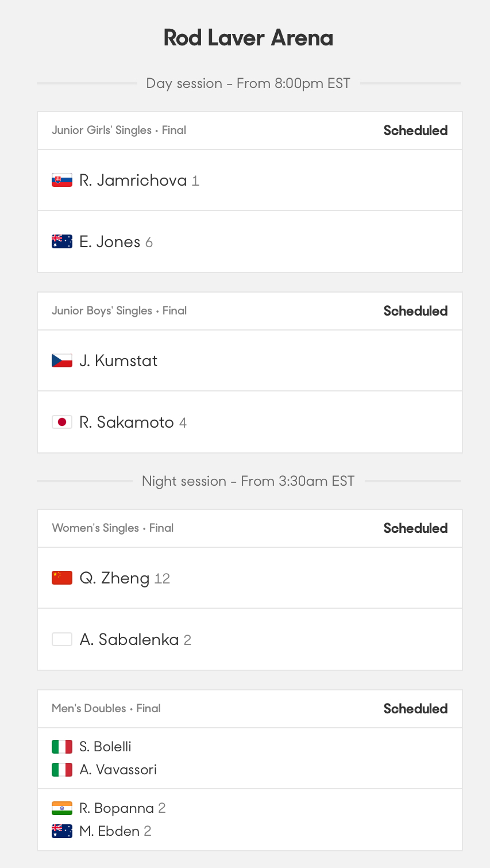Click Italian flag beside A. Vavassori
Viewport: 490px width, 868px height.
point(62,770)
